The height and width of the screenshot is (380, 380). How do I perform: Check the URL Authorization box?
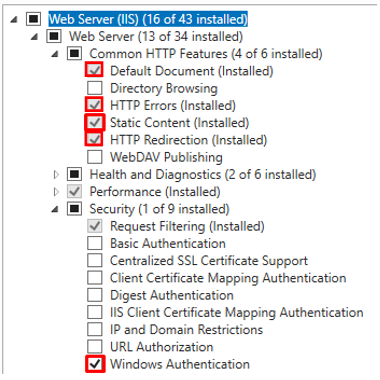click(x=95, y=347)
